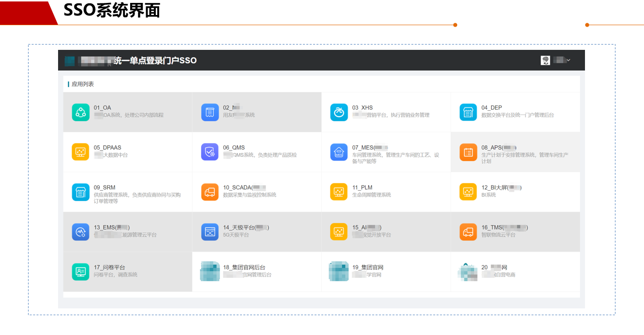Open the 03_XHS marketing platform icon
Viewport: 644px width, 335px height.
coord(339,112)
